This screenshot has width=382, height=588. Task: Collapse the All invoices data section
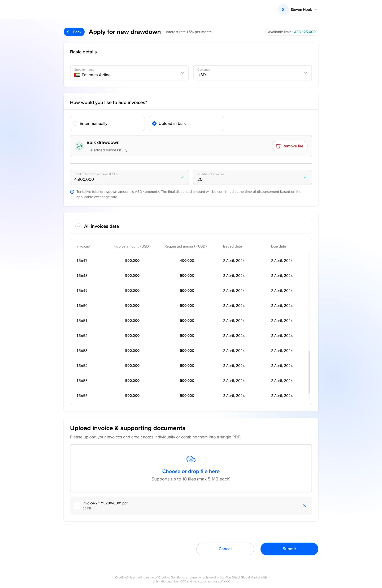pyautogui.click(x=78, y=226)
